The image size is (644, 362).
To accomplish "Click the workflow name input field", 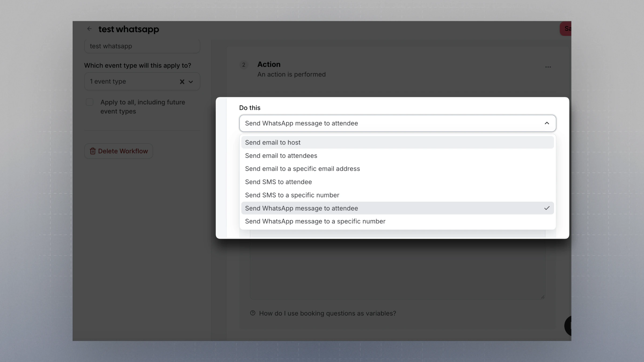I will point(142,46).
